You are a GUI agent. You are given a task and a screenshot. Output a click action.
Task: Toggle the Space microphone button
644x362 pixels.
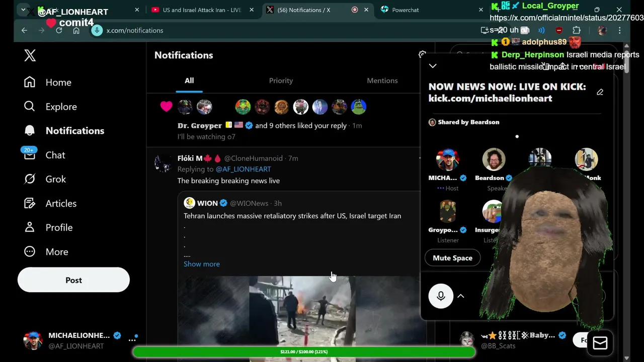click(x=441, y=296)
